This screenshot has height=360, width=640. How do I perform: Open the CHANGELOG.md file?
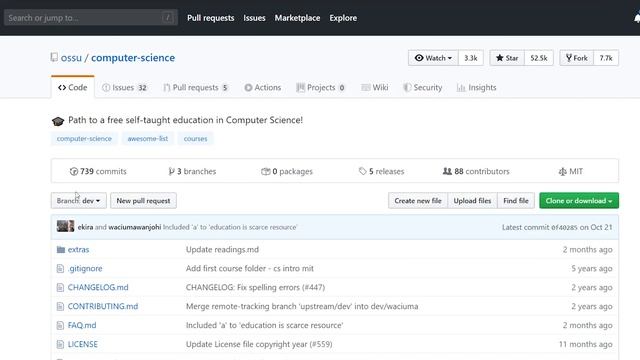coord(98,287)
